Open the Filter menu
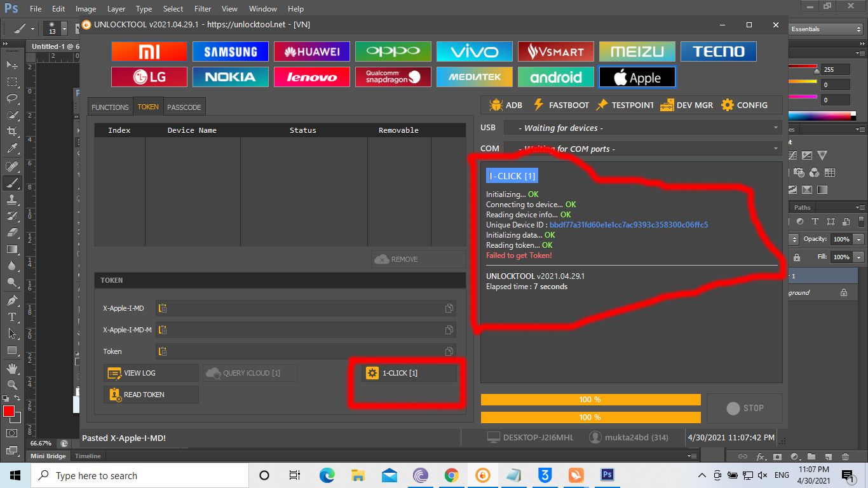Viewport: 868px width, 488px height. pyautogui.click(x=203, y=9)
